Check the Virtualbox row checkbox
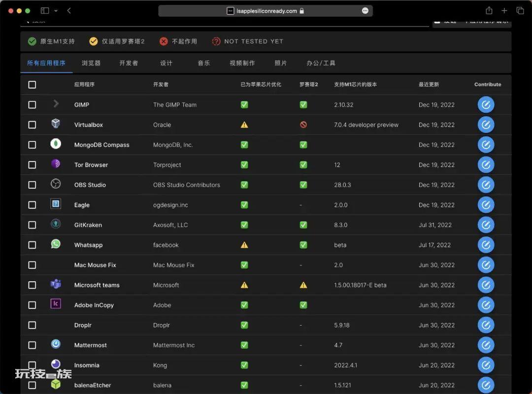The width and height of the screenshot is (532, 394). [x=32, y=125]
